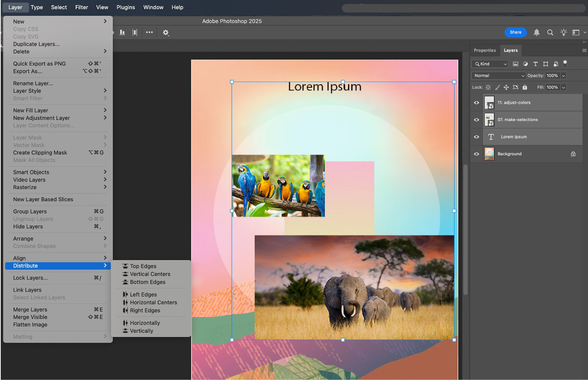Click the Share button

(x=516, y=32)
